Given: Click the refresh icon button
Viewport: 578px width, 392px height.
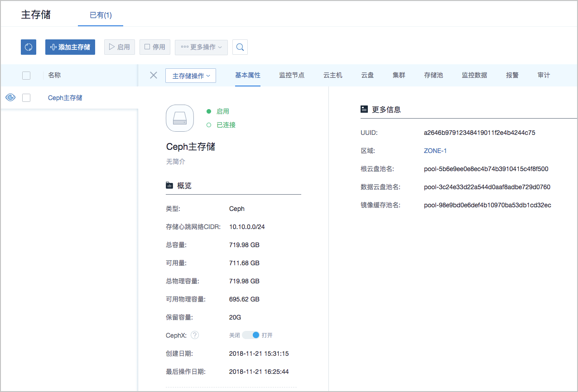Looking at the screenshot, I should pos(29,47).
